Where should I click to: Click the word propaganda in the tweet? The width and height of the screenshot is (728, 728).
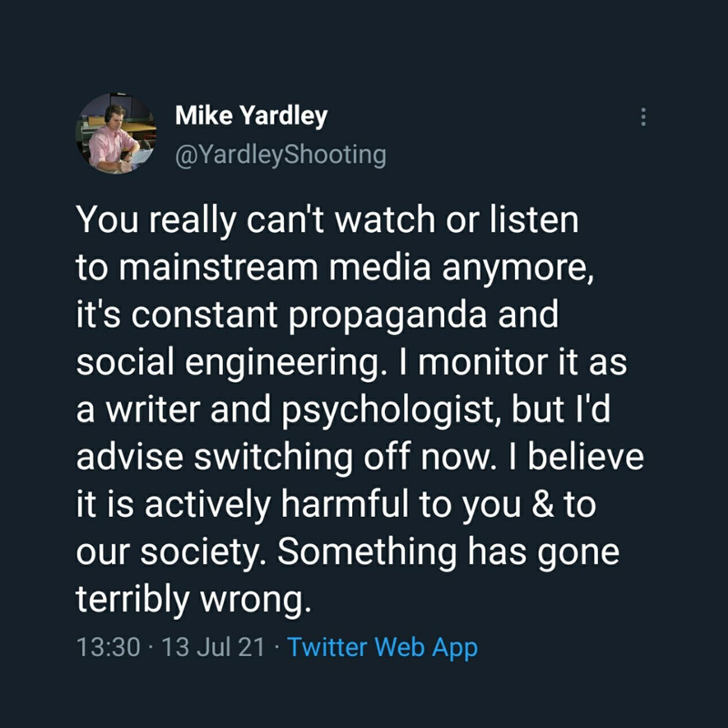(388, 315)
